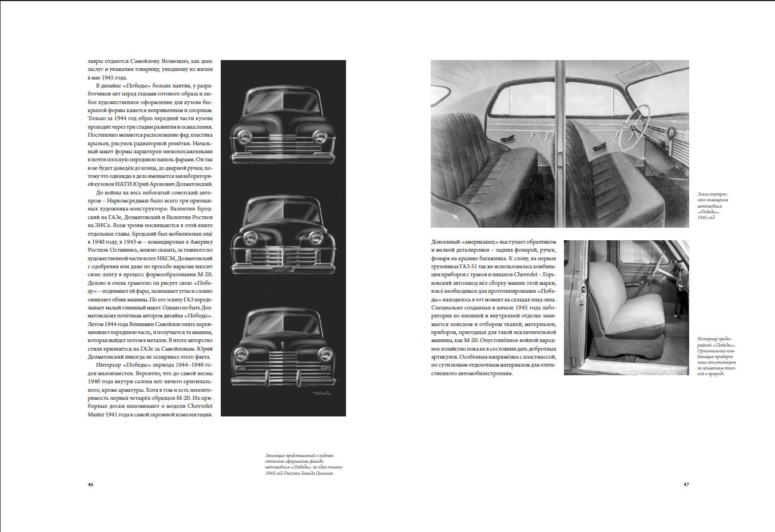Click line starting "машины, как М-20."
This screenshot has height=532, width=775.
[494, 340]
